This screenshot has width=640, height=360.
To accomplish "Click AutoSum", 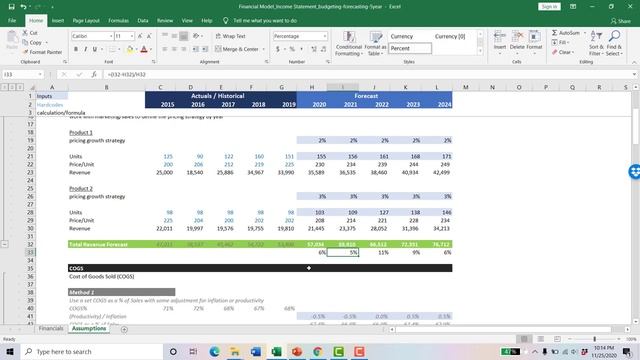I will point(565,33).
